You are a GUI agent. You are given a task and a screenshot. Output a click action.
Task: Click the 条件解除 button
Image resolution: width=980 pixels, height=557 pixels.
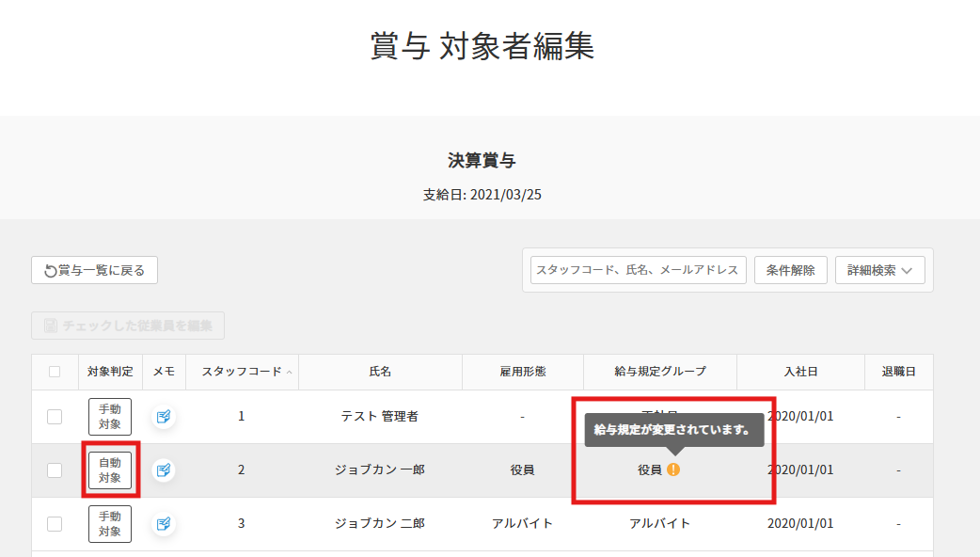pyautogui.click(x=790, y=270)
